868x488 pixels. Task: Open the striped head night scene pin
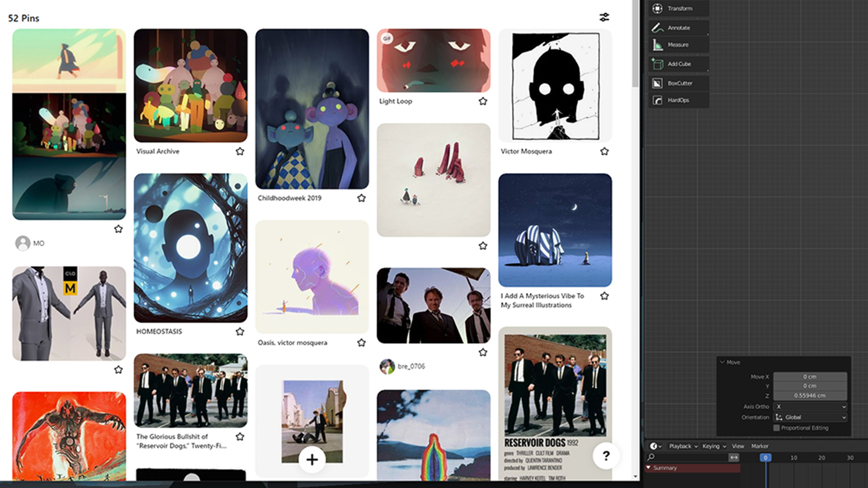(x=555, y=230)
